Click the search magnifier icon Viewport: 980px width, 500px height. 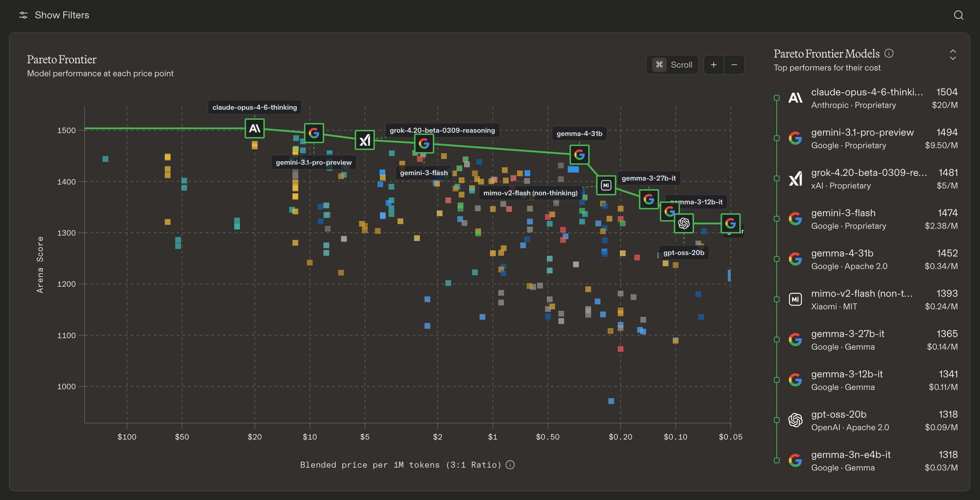(x=958, y=15)
